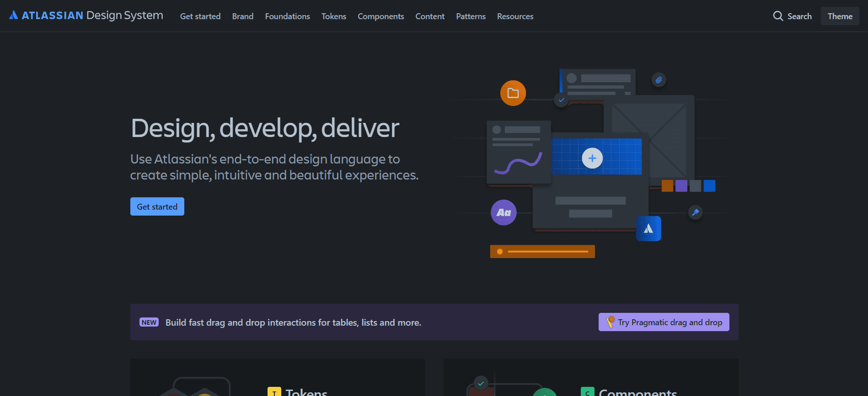868x396 pixels.
Task: Open the Theme button
Action: point(840,16)
